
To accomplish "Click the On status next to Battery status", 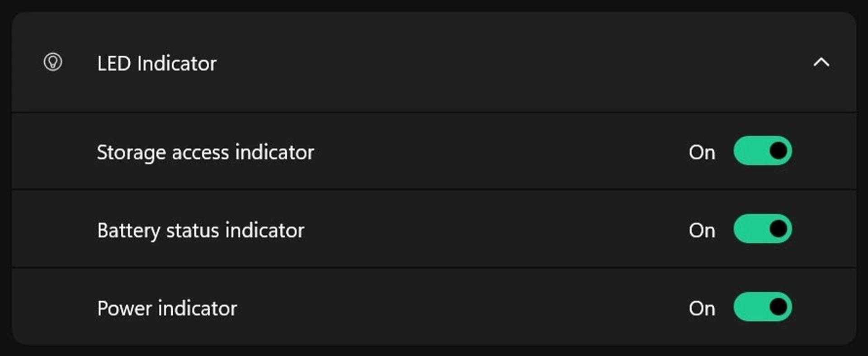I will pyautogui.click(x=702, y=230).
